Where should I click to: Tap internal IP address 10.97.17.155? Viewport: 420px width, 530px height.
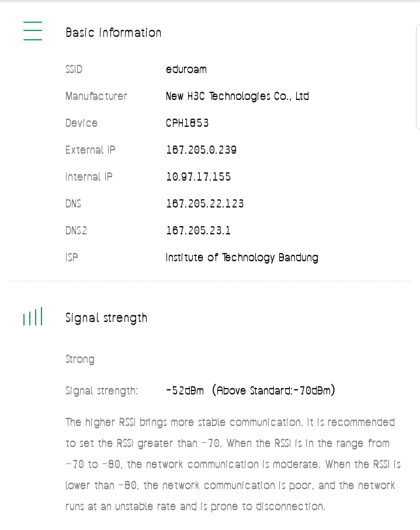[x=199, y=177]
